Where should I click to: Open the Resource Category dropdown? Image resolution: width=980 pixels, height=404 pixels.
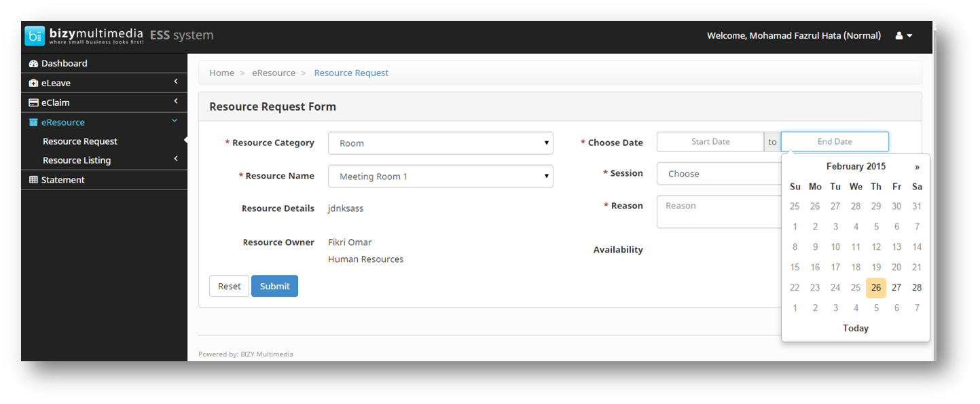(x=440, y=143)
